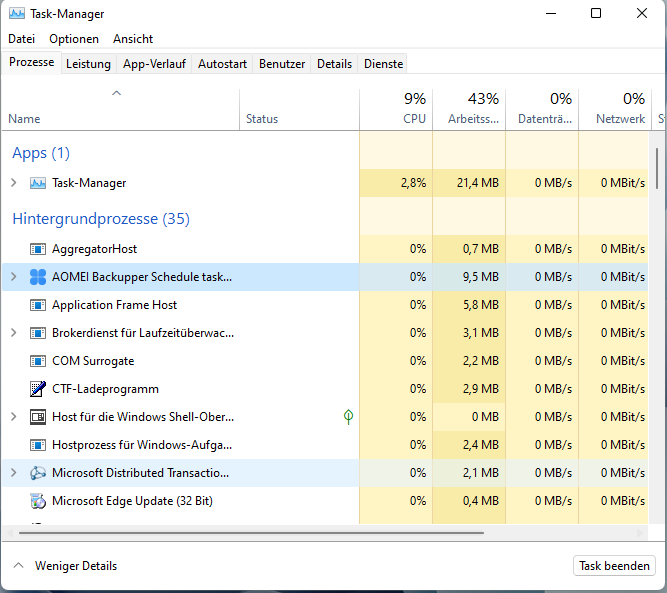Click the AggregatorHost process icon
Viewport: 667px width, 593px height.
(x=38, y=249)
